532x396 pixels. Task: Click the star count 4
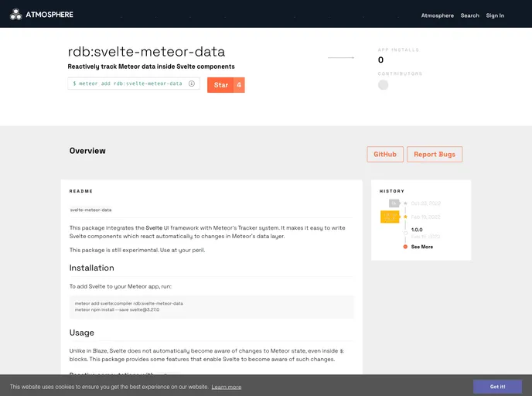[x=239, y=85]
